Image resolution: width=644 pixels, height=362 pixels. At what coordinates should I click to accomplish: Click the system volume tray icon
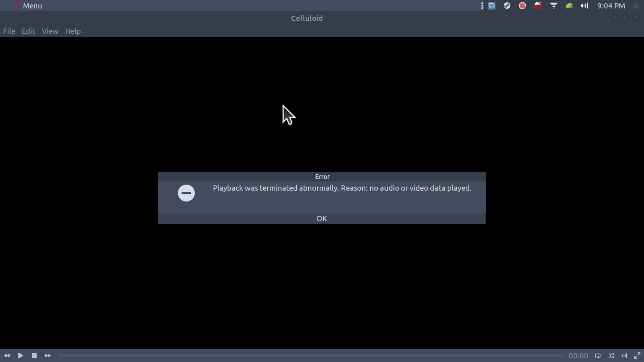pos(584,6)
